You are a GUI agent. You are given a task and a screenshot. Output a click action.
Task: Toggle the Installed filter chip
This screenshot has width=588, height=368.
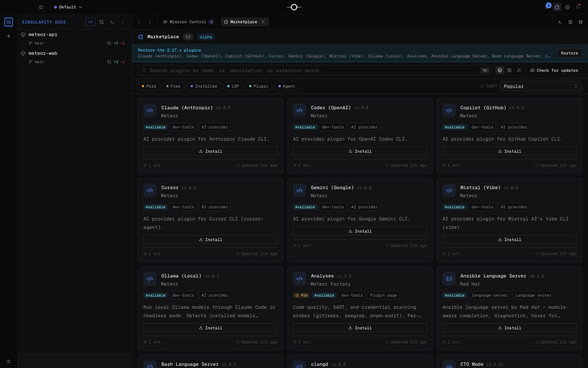(x=204, y=86)
